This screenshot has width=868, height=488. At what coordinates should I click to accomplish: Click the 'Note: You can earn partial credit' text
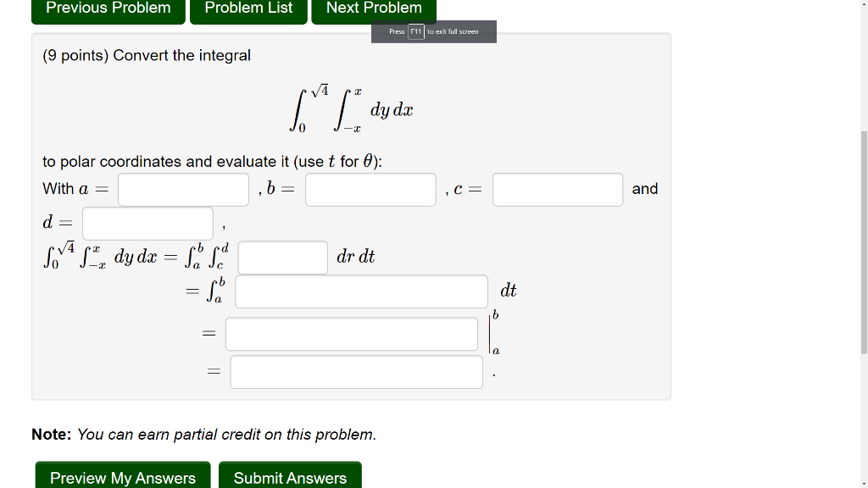(x=203, y=435)
